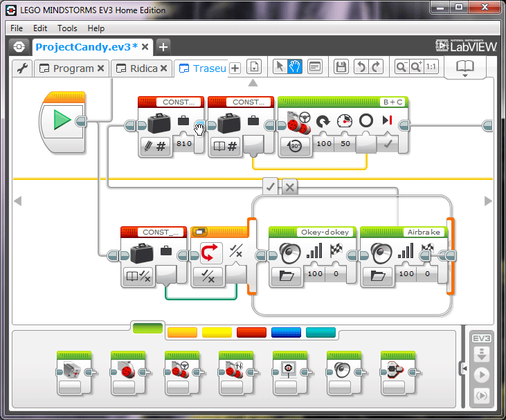Open the project properties wrench tab

[x=22, y=68]
